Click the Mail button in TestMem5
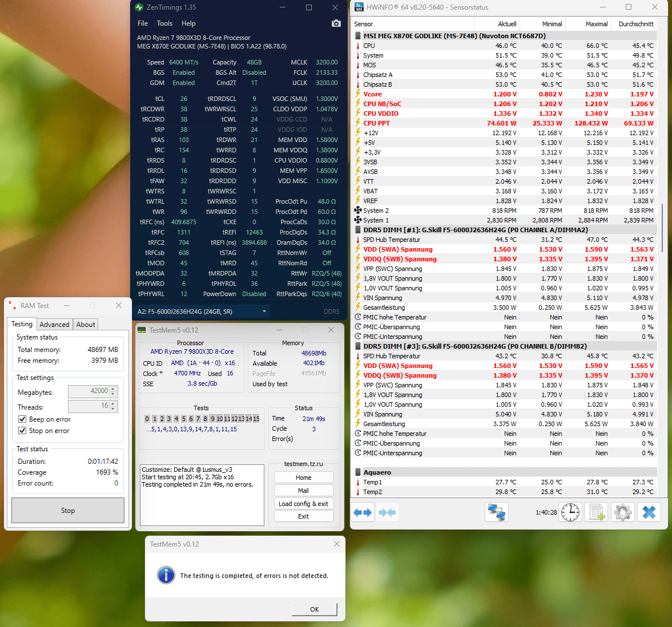 pyautogui.click(x=303, y=491)
